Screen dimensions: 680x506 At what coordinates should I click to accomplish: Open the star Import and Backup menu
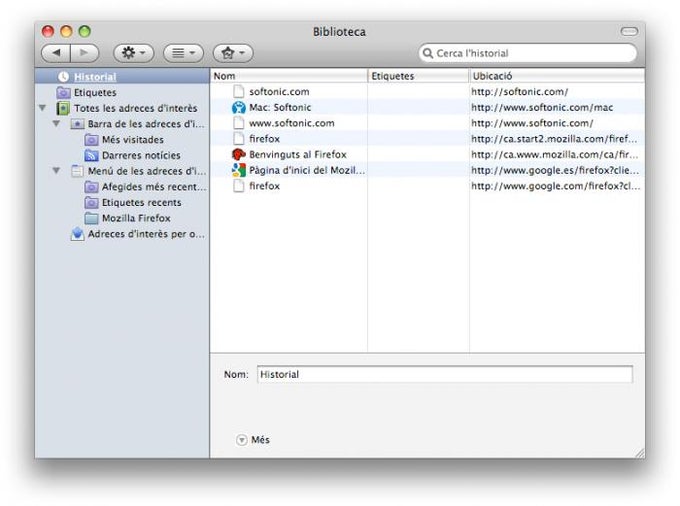233,53
